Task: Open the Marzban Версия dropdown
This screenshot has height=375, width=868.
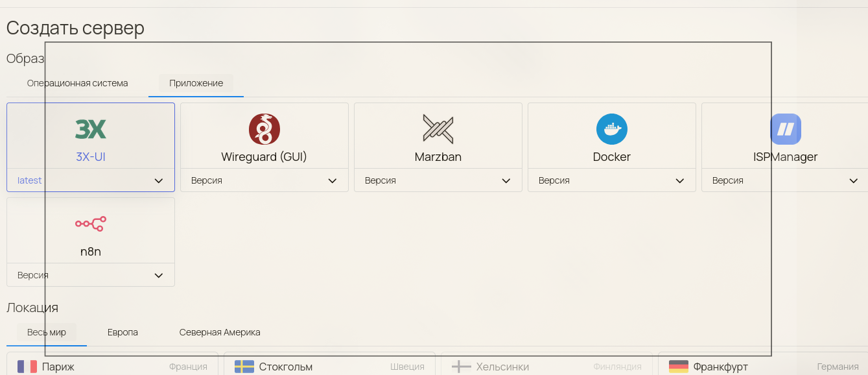Action: pos(438,180)
